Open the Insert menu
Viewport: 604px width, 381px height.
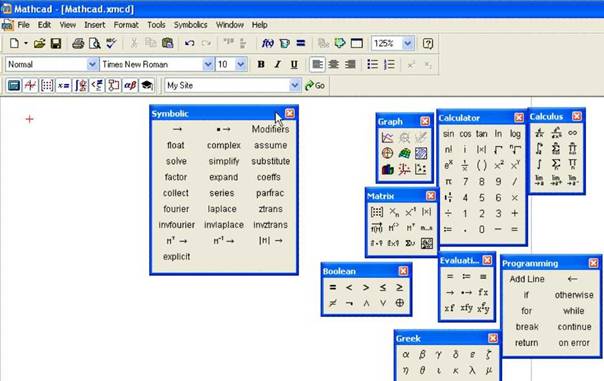pyautogui.click(x=94, y=25)
